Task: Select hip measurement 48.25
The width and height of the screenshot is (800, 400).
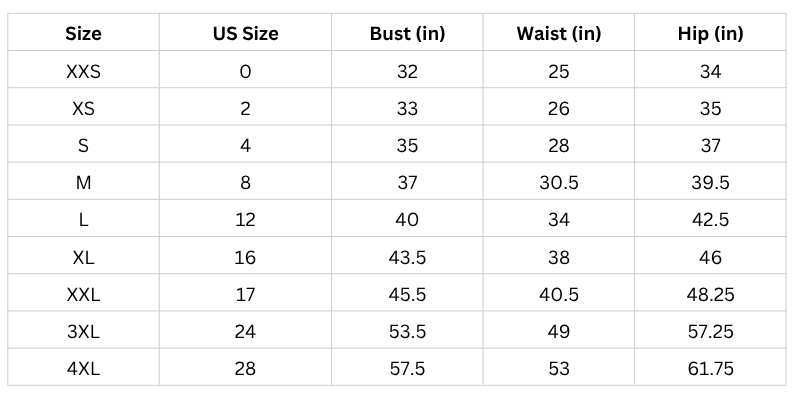Action: point(710,294)
